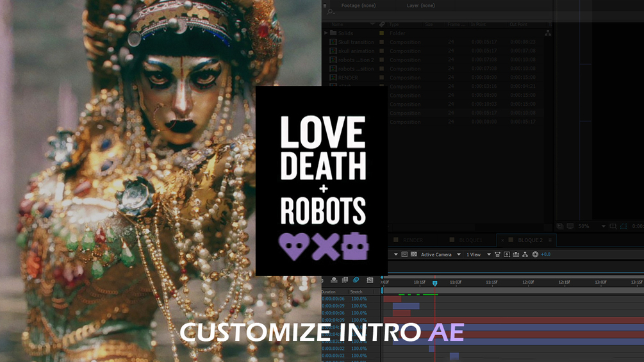Open the Active Camera view dropdown
Screen dimensions: 644x362
pyautogui.click(x=440, y=254)
